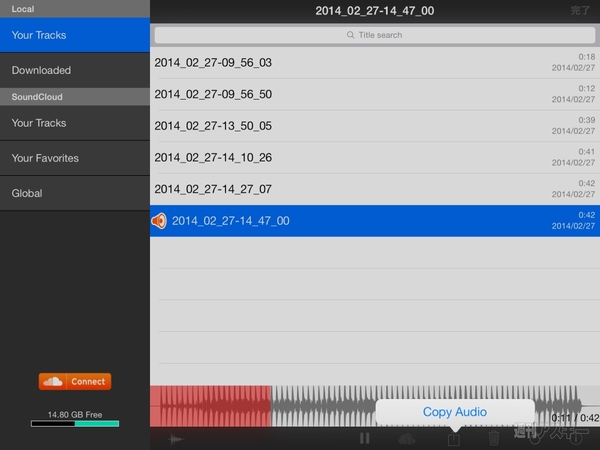Connect to SoundCloud with the orange button
The image size is (600, 450).
(75, 382)
